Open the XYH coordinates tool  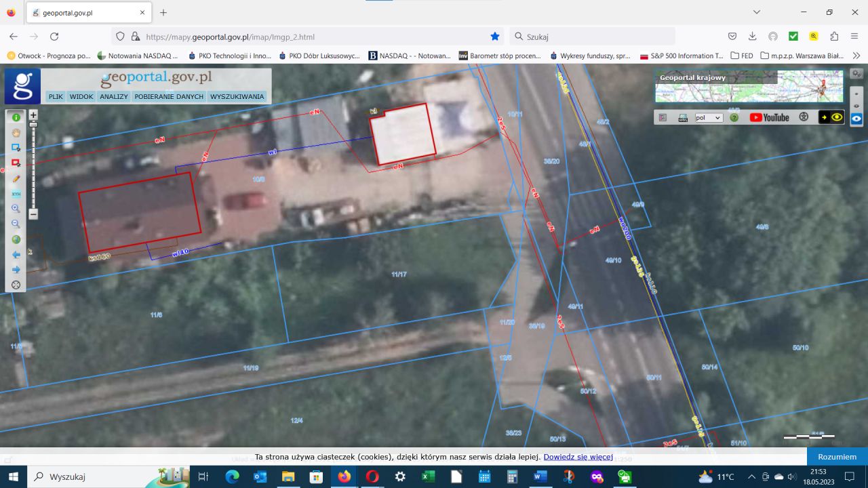(16, 194)
